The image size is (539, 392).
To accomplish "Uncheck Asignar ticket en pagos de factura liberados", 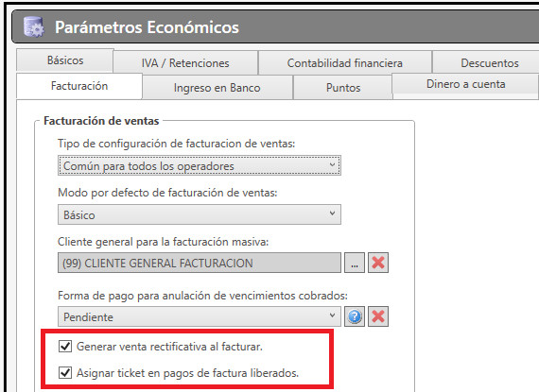I will [65, 373].
